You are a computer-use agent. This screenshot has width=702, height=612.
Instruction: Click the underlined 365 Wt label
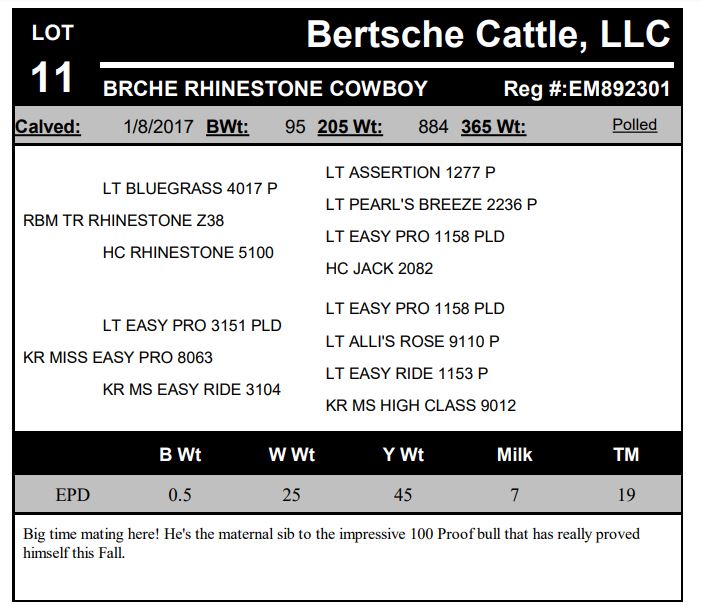[x=496, y=127]
